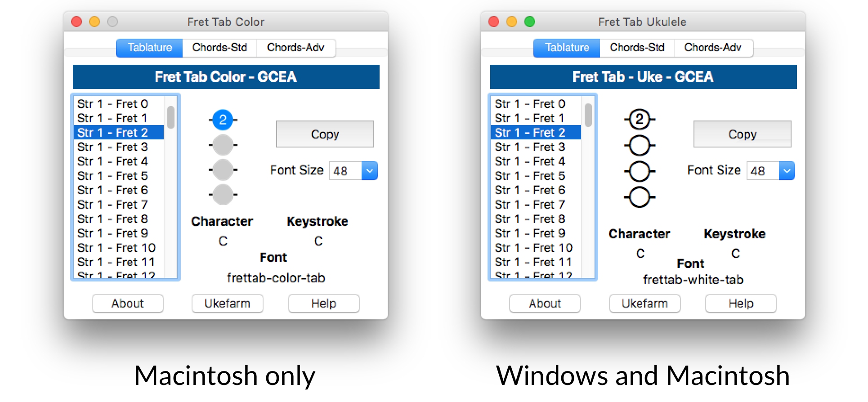This screenshot has height=402, width=868.
Task: Click the list scrollbar thumb in Fret Tab Color
Action: click(171, 117)
